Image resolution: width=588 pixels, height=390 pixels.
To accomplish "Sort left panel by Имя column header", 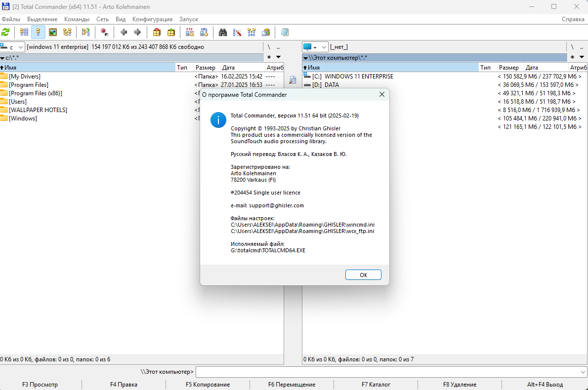I will tap(88, 68).
